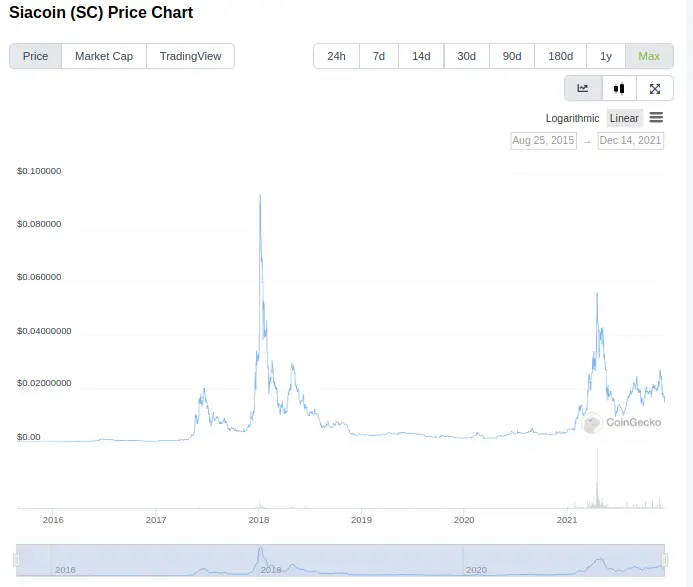Switch to candlestick chart icon
The height and width of the screenshot is (587, 693).
619,88
